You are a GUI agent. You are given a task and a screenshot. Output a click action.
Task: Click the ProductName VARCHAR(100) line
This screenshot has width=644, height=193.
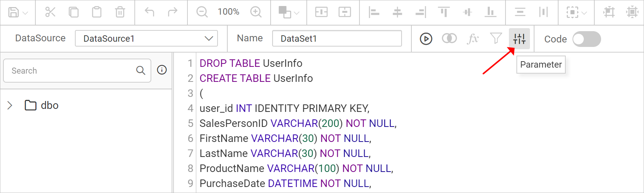[x=296, y=168]
